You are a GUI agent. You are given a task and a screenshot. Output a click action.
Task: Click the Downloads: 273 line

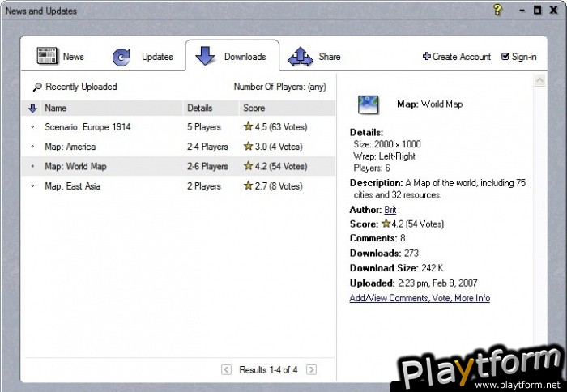point(384,254)
